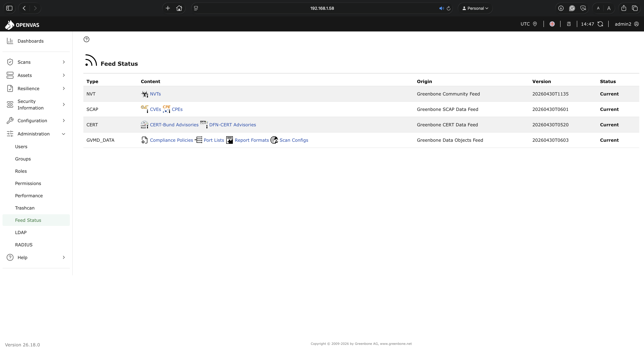644x353 pixels.
Task: Open the Groups administration page
Action: pyautogui.click(x=23, y=159)
